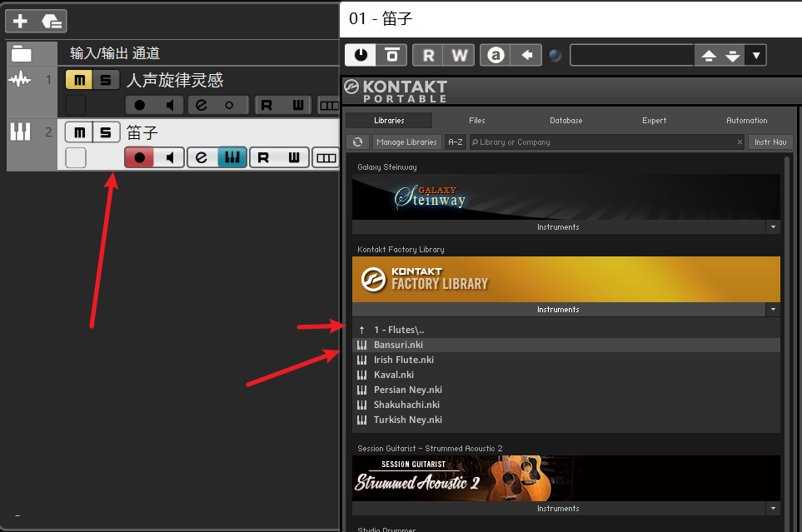Expand Galaxy Steinway dropdown arrow
The height and width of the screenshot is (532, 802).
coord(773,227)
